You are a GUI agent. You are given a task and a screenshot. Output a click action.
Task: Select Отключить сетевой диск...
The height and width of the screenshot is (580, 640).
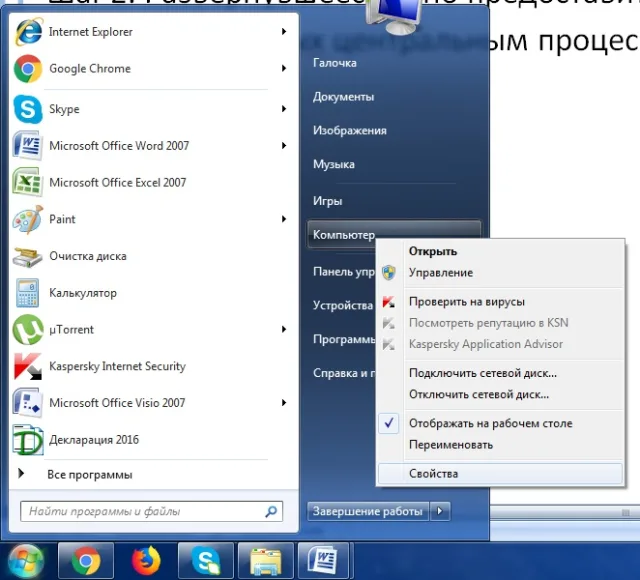pyautogui.click(x=500, y=394)
